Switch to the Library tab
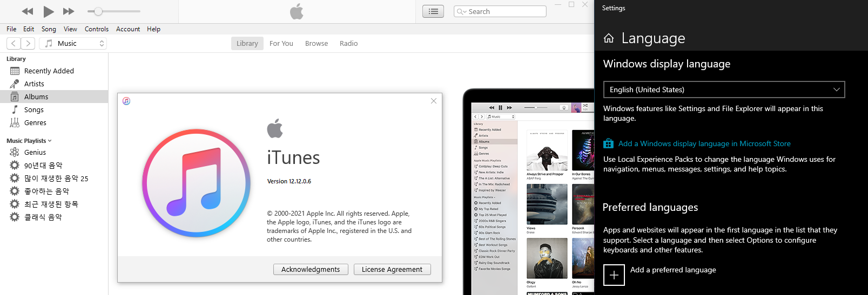The width and height of the screenshot is (868, 295). coord(247,43)
